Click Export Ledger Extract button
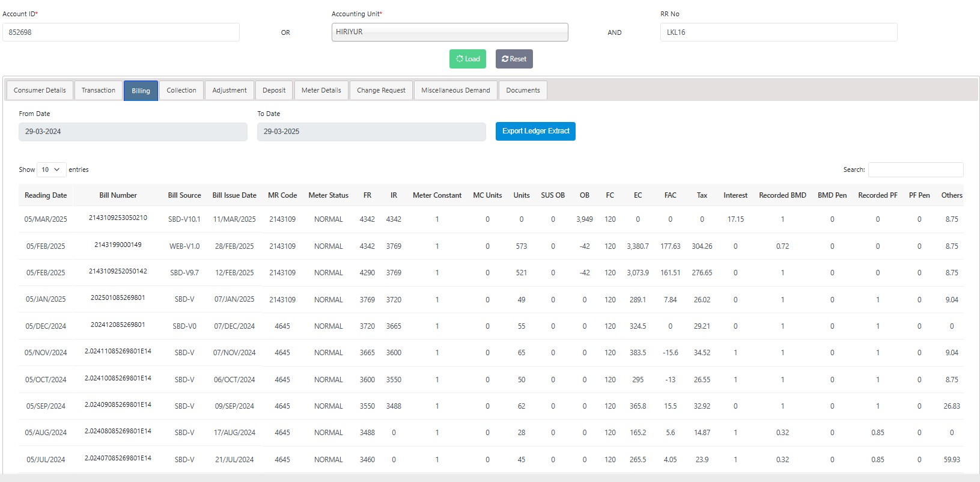The image size is (980, 482). pyautogui.click(x=535, y=131)
